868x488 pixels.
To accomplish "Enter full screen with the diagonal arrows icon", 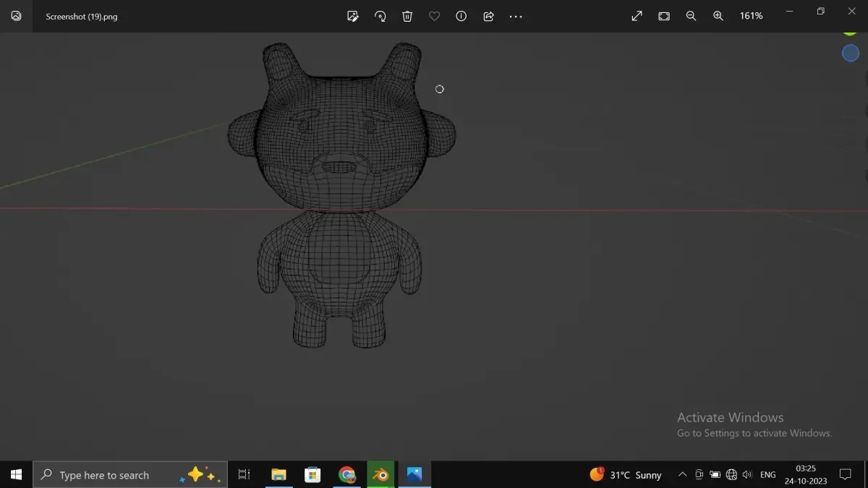I will [637, 16].
